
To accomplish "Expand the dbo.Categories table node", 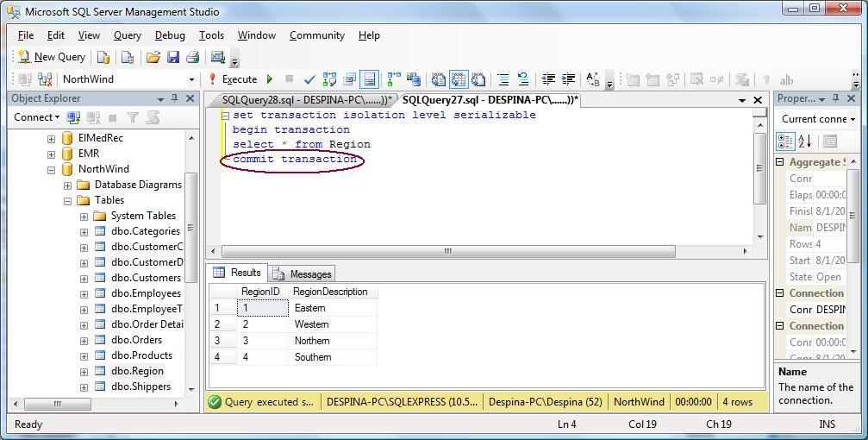I will 84,231.
